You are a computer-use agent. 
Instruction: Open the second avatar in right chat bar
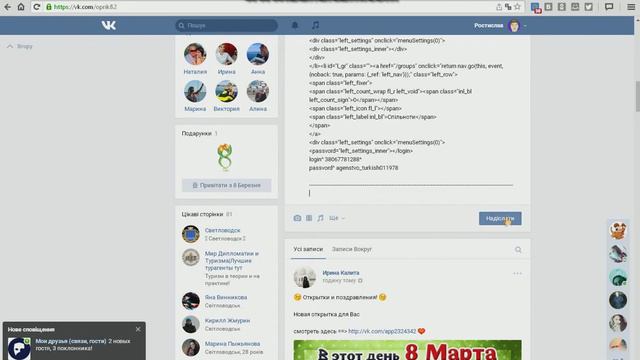coord(618,253)
